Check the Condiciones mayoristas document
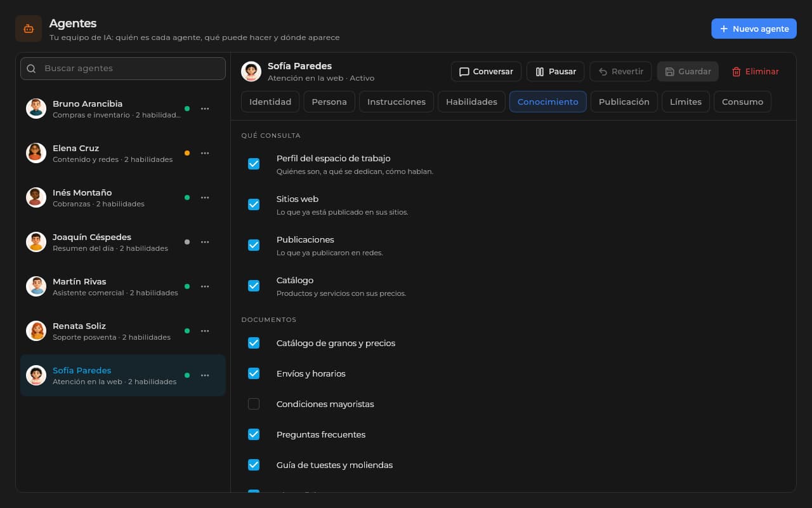The width and height of the screenshot is (812, 508). pyautogui.click(x=254, y=404)
